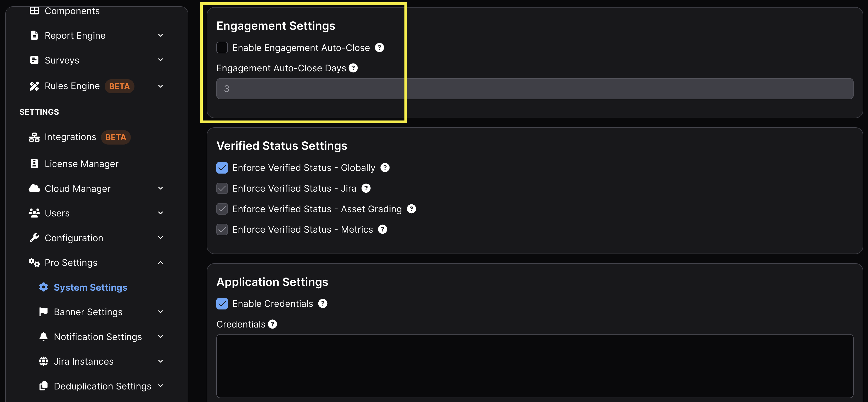Click help icon for Enforce Verified Status Globally

click(x=385, y=168)
